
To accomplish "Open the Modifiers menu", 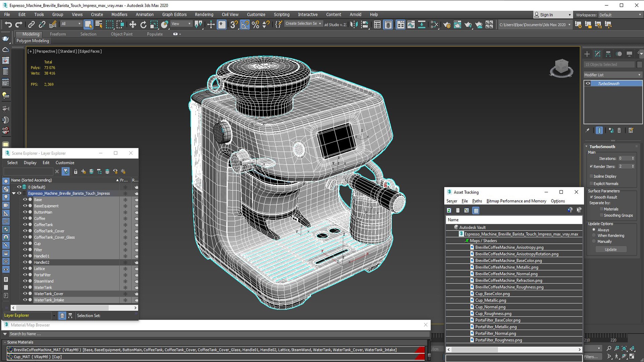I will pos(119,14).
